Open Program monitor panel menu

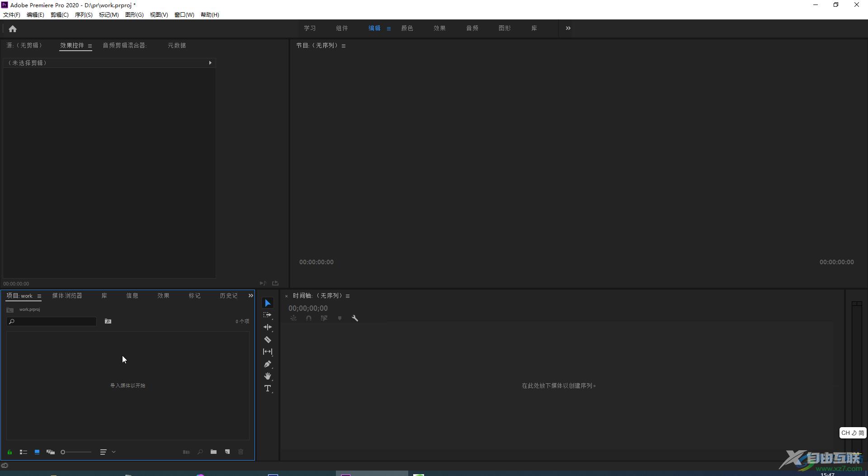[344, 46]
